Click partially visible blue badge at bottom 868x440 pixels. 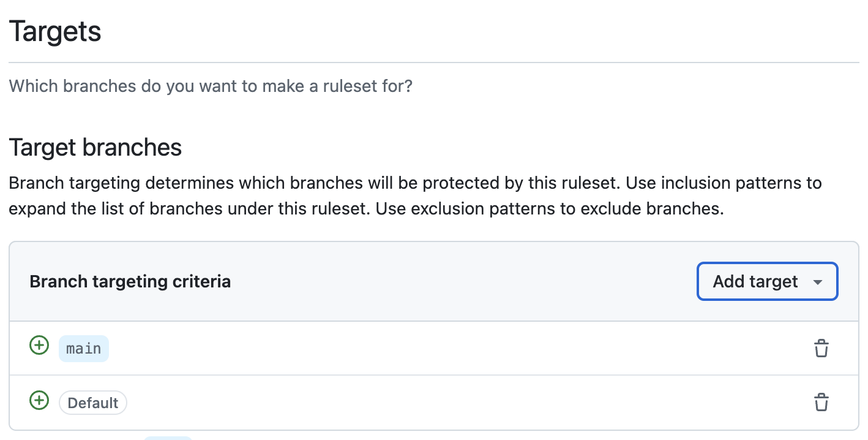pyautogui.click(x=168, y=438)
